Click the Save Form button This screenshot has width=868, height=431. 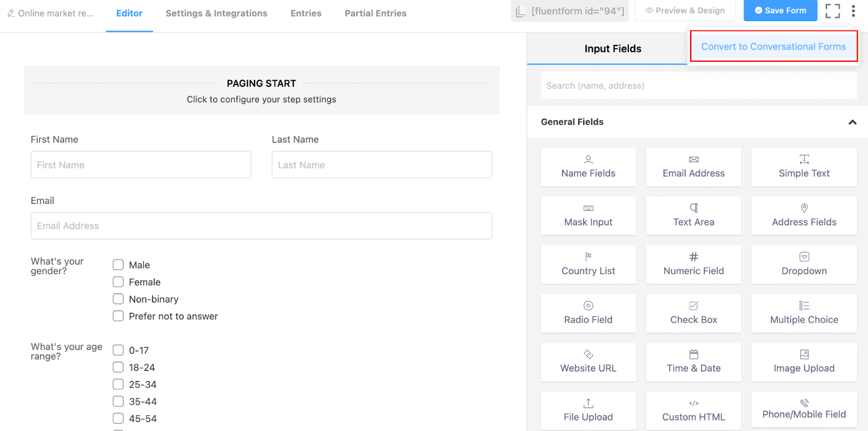click(780, 11)
